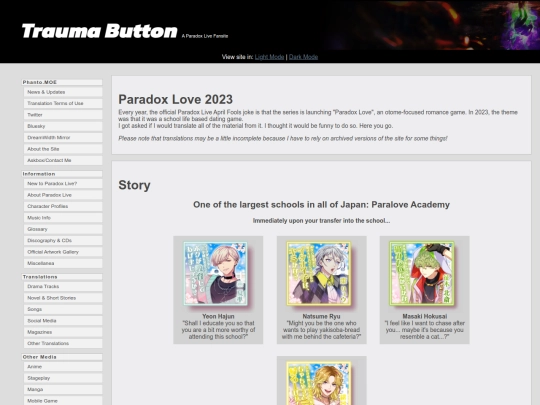Switch site to Dark Mode
The height and width of the screenshot is (405, 540).
click(x=303, y=57)
